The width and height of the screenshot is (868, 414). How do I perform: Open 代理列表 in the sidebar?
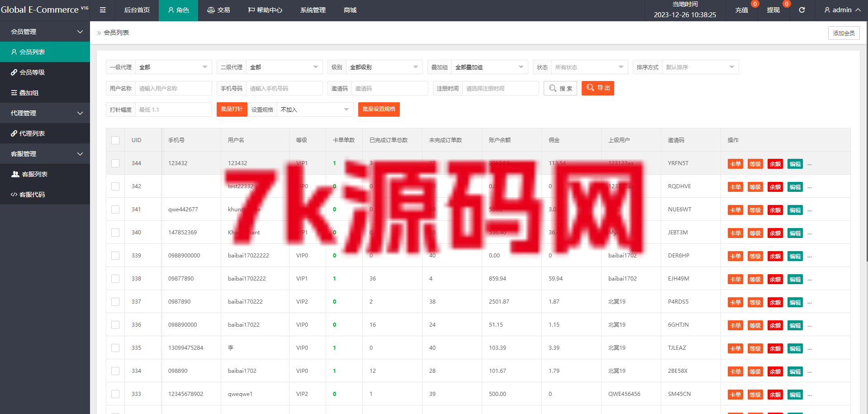tap(45, 133)
